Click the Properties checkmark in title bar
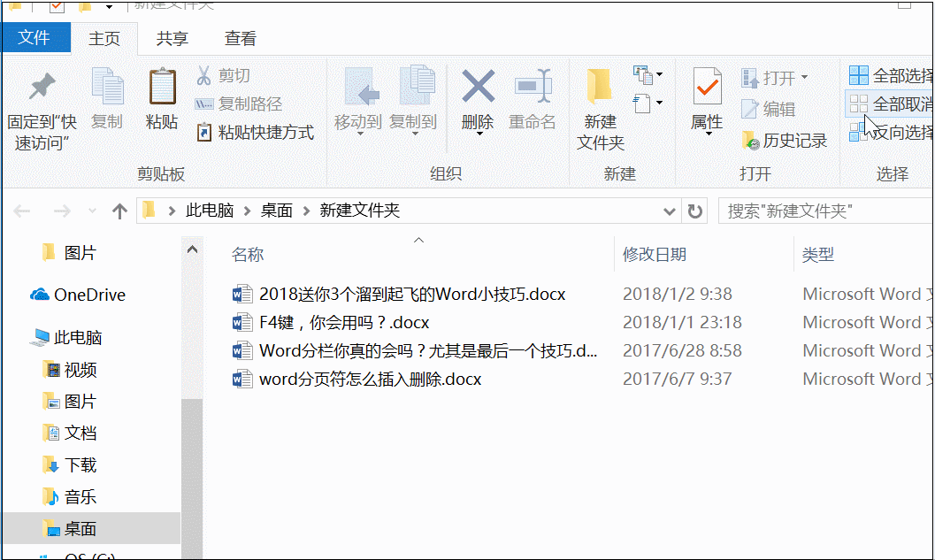 pos(57,6)
